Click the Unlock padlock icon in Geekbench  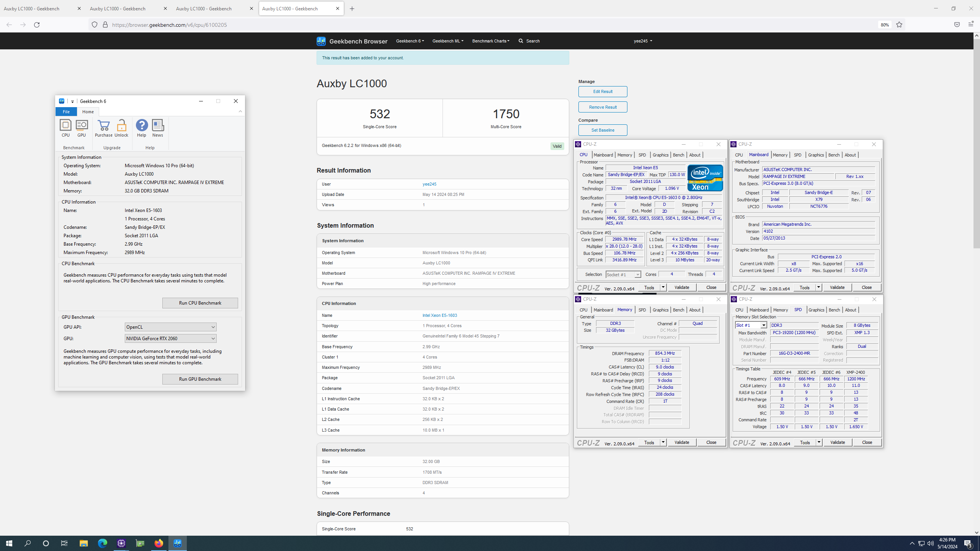tap(121, 128)
